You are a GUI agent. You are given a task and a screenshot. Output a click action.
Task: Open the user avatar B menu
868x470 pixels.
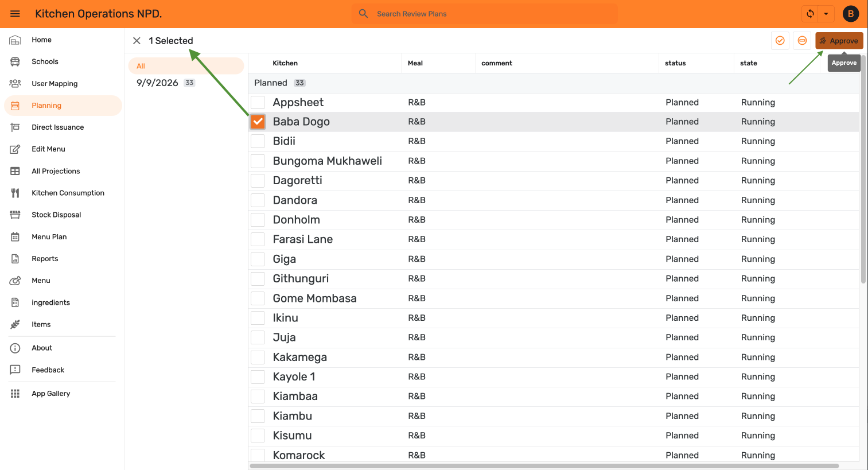click(850, 14)
